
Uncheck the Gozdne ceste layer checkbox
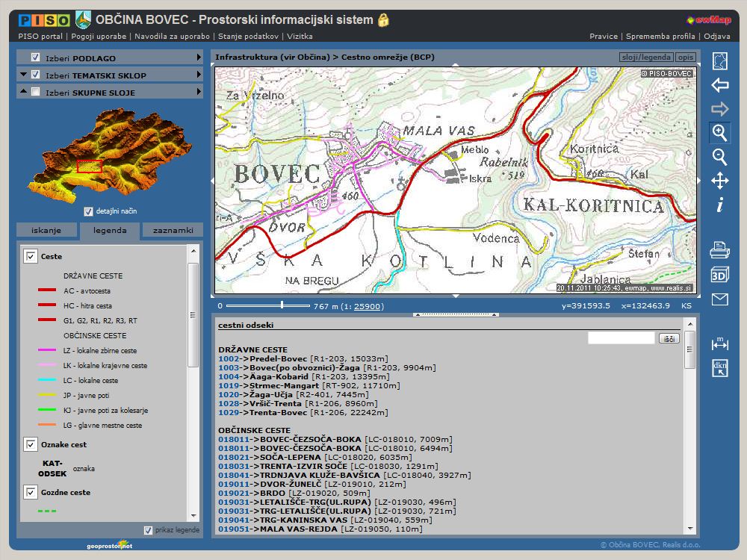31,492
